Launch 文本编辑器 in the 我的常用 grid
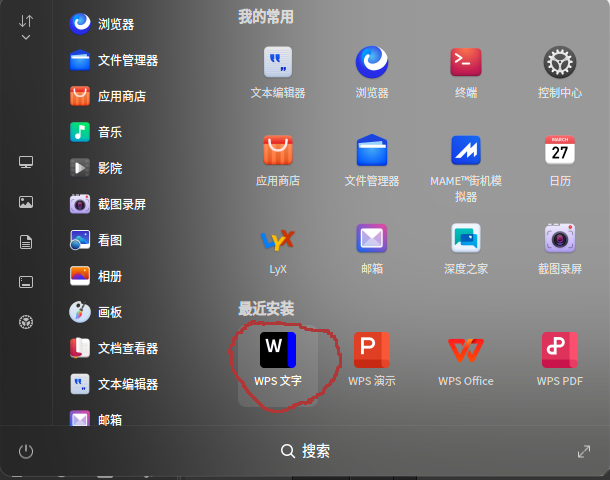The width and height of the screenshot is (610, 480). pyautogui.click(x=278, y=73)
